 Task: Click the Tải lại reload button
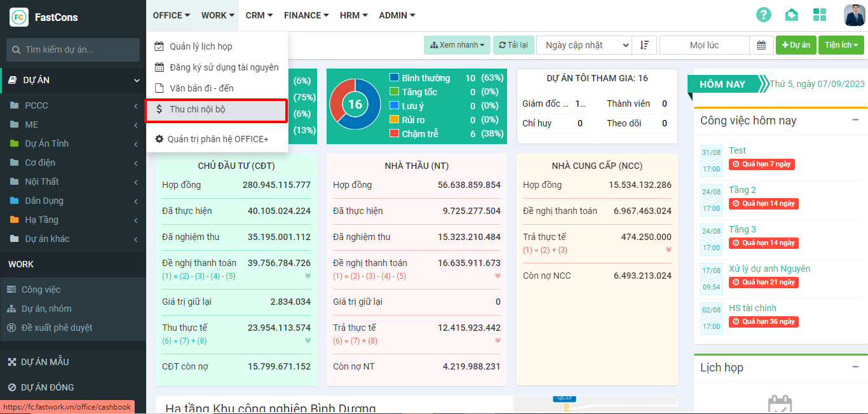click(x=513, y=45)
